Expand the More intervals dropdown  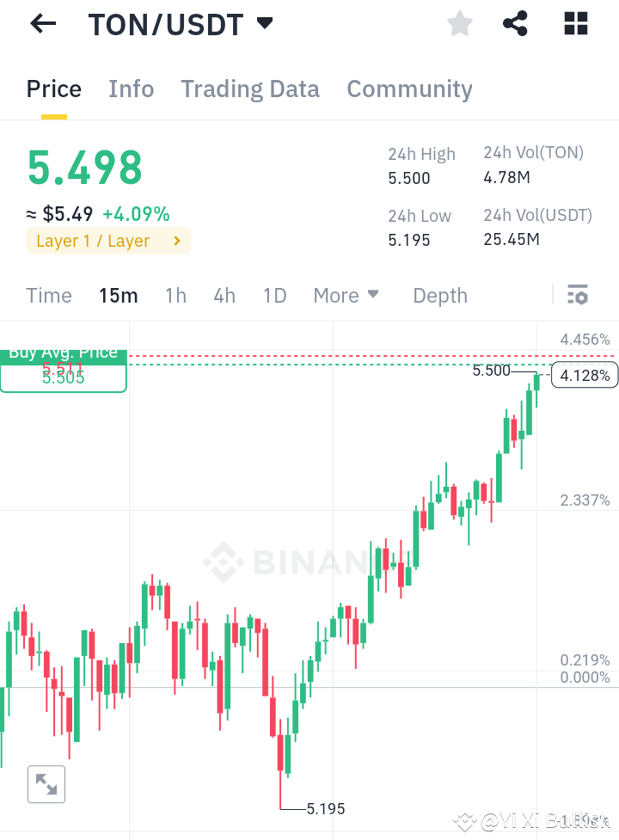tap(346, 295)
